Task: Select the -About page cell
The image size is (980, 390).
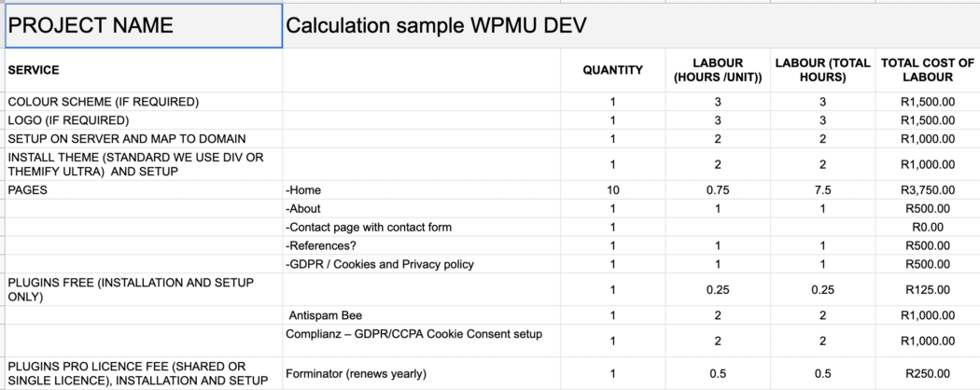Action: [x=421, y=209]
